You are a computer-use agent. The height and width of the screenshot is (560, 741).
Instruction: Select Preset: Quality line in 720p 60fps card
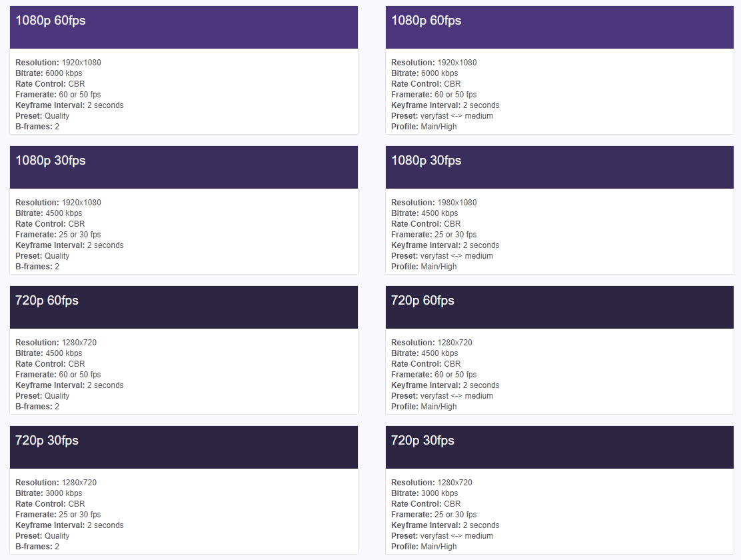click(42, 396)
